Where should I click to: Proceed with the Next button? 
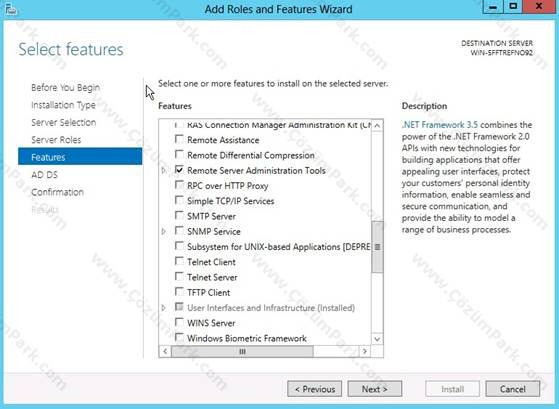375,389
